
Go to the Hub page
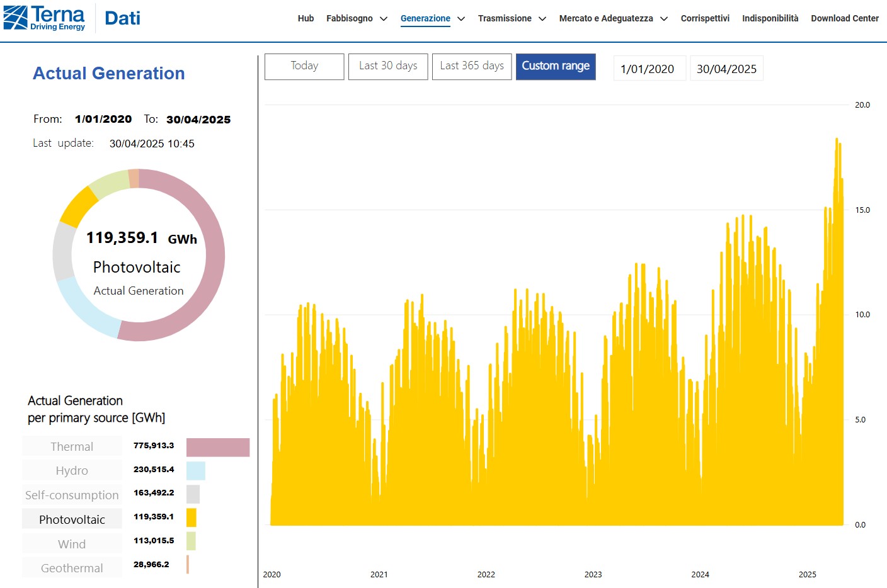306,18
